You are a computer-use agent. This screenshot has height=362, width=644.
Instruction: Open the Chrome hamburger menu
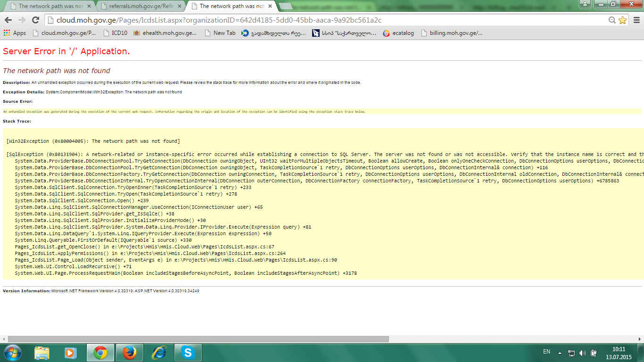coord(636,20)
